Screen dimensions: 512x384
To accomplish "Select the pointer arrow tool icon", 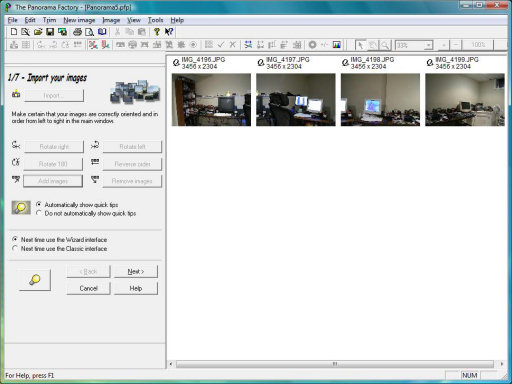I will pyautogui.click(x=360, y=45).
